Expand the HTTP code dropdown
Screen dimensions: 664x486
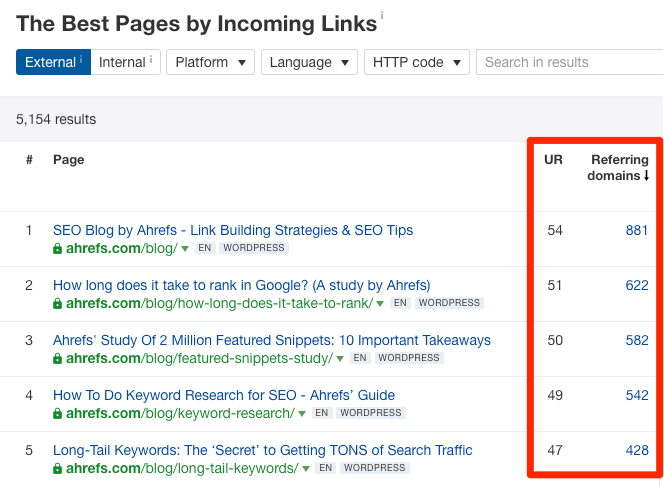coord(416,62)
